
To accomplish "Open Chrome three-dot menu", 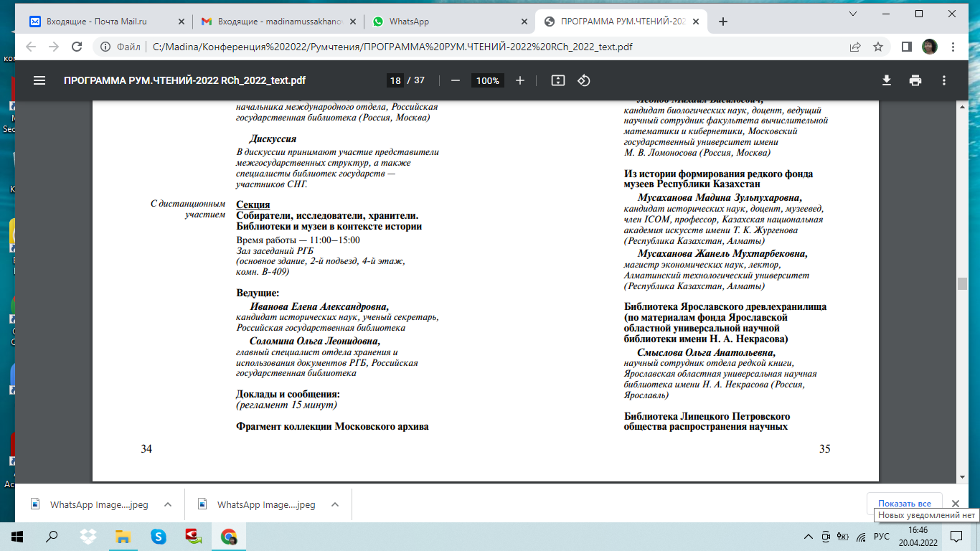I will 953,47.
